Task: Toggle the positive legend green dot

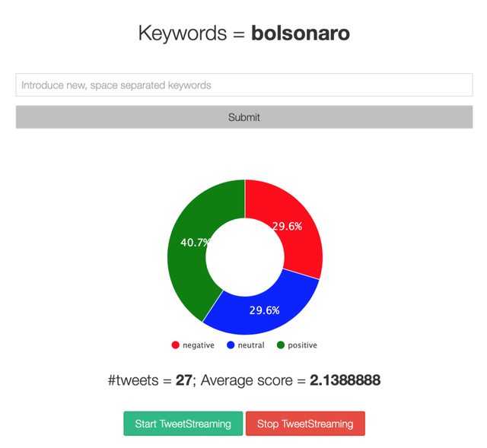Action: point(281,345)
